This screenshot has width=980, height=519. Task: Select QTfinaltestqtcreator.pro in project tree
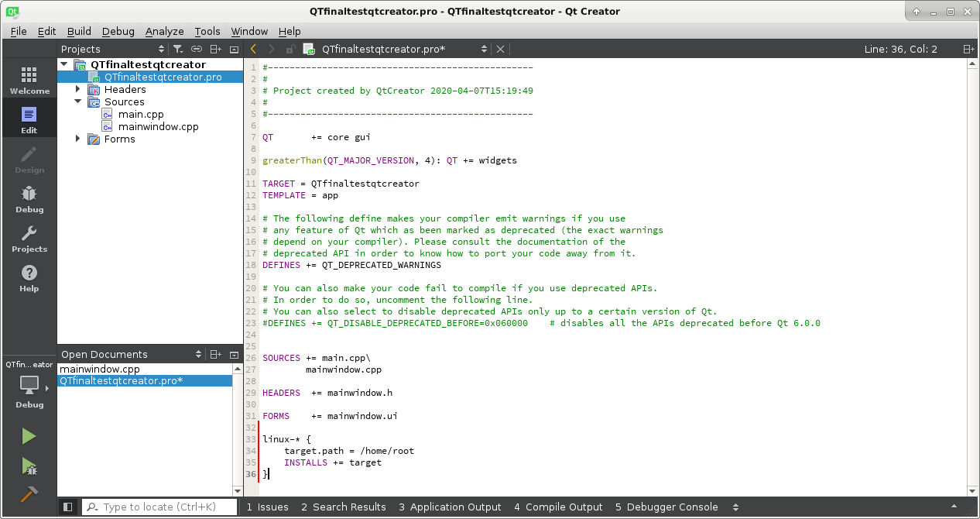pos(150,77)
